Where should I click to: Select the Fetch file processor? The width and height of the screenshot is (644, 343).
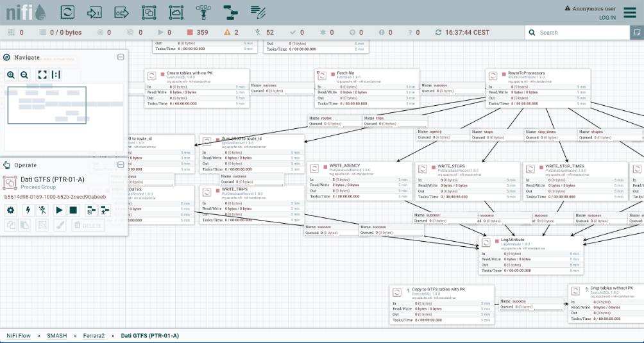pos(367,88)
